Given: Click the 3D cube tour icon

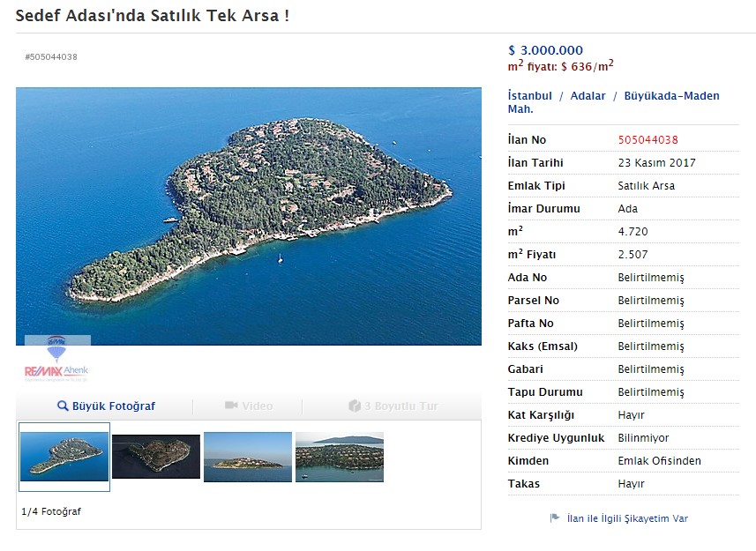Looking at the screenshot, I should [355, 406].
